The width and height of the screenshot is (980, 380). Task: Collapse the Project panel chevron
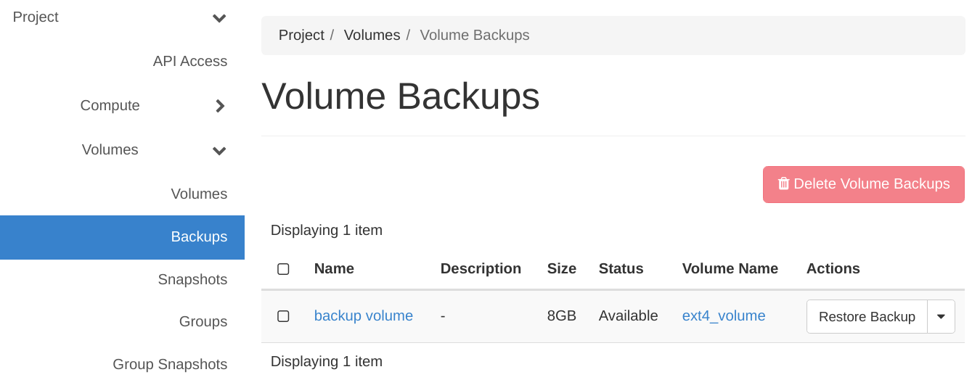pyautogui.click(x=219, y=18)
